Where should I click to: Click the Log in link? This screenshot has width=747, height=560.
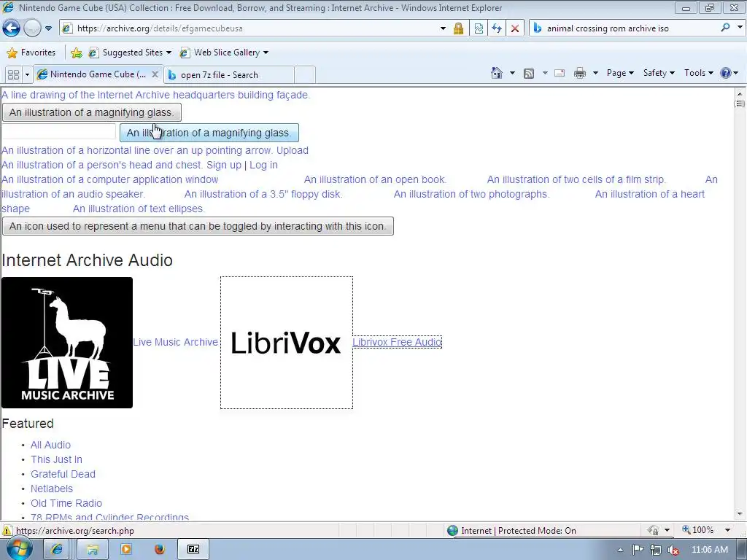coord(263,165)
